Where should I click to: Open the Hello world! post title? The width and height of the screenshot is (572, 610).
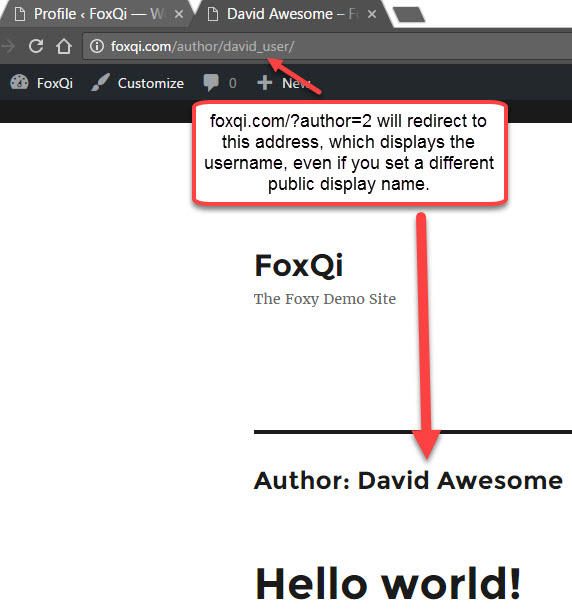coord(388,584)
